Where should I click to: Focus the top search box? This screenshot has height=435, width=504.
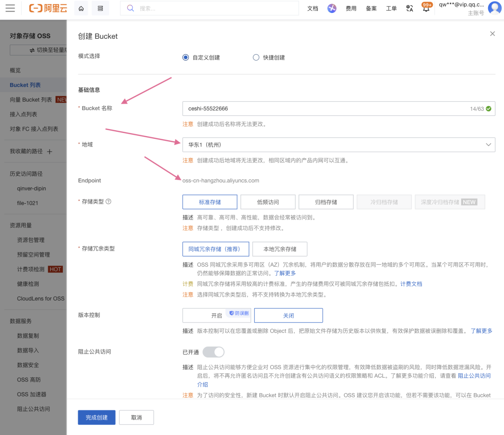coord(209,8)
